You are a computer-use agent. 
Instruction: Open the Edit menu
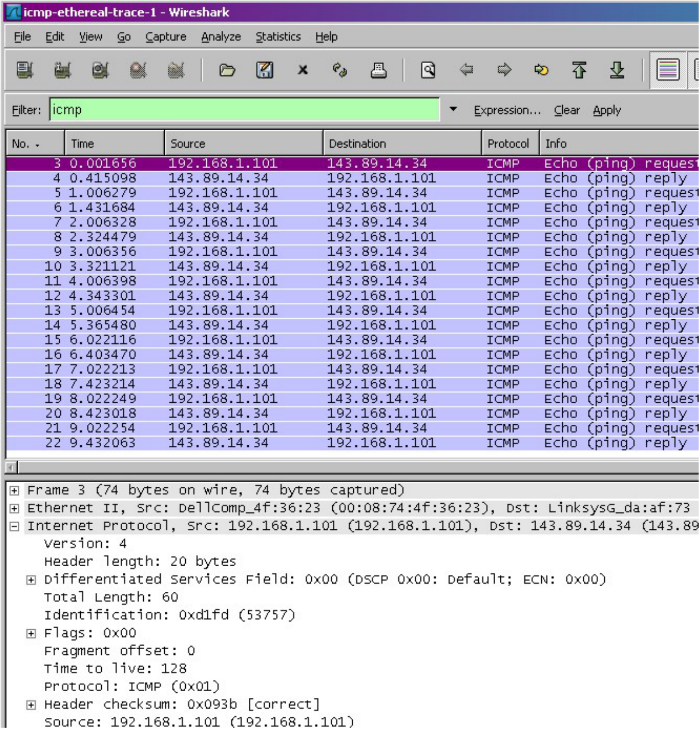[x=55, y=36]
